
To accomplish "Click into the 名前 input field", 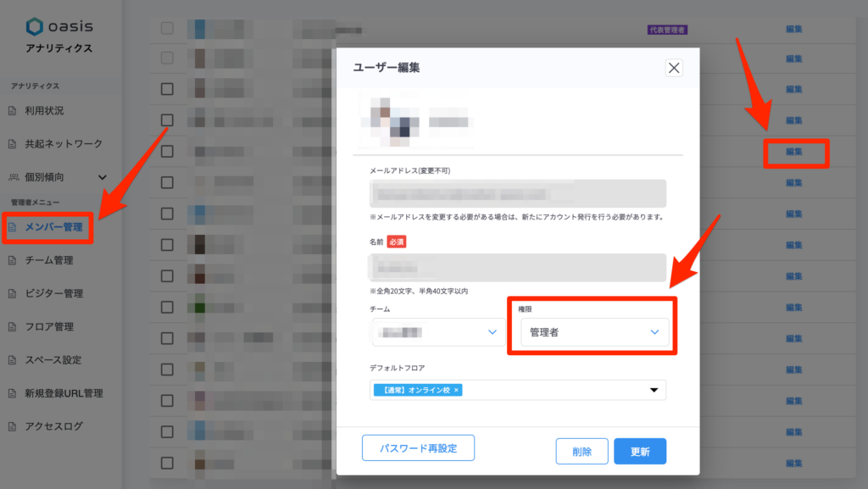I will click(518, 268).
